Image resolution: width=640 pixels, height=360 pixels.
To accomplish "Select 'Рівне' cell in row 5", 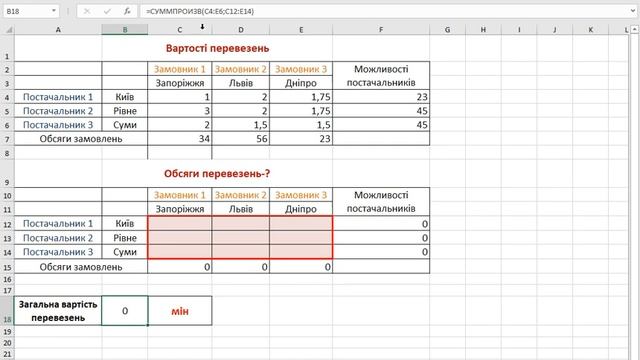I will click(124, 111).
